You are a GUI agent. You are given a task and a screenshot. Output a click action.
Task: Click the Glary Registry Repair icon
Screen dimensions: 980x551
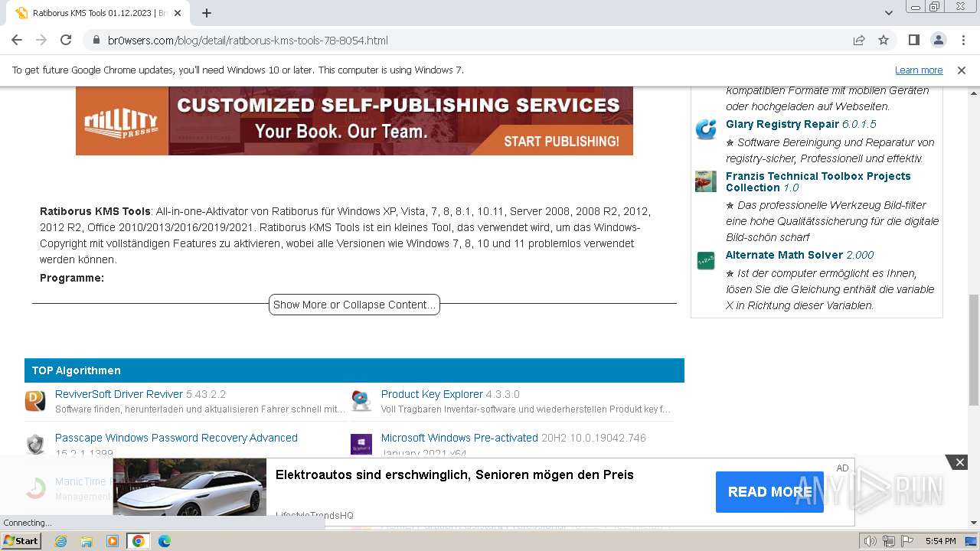[706, 129]
